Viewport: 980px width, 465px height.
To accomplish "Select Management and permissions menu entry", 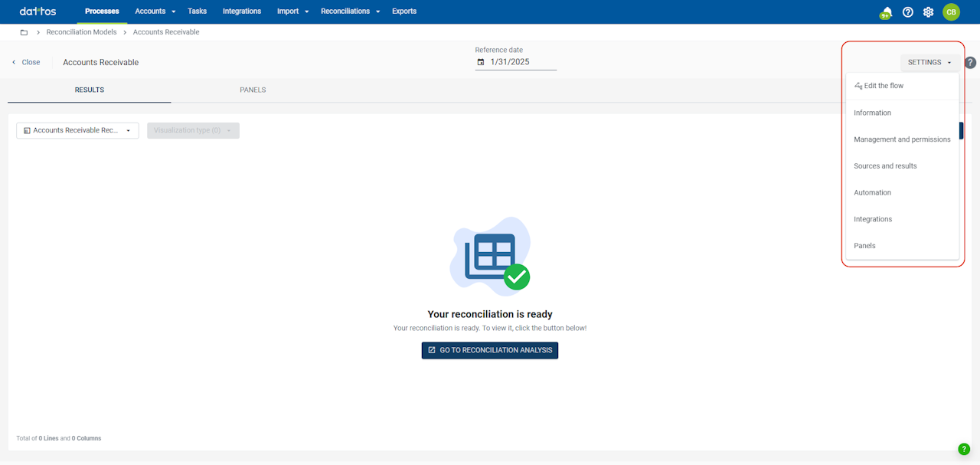I will pyautogui.click(x=902, y=139).
